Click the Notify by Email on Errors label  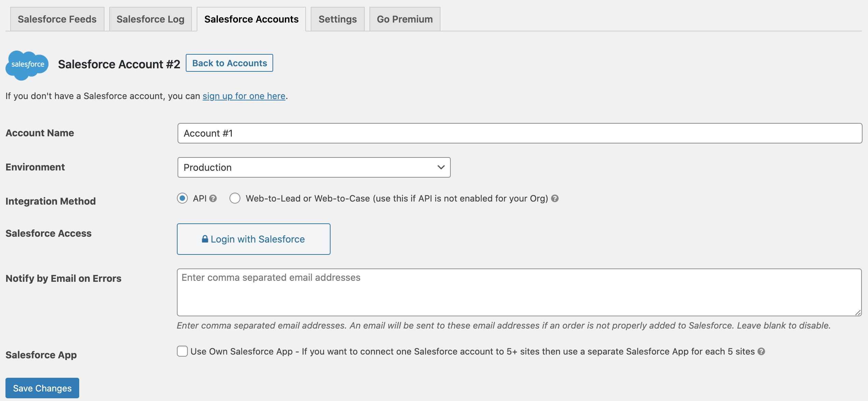[64, 278]
